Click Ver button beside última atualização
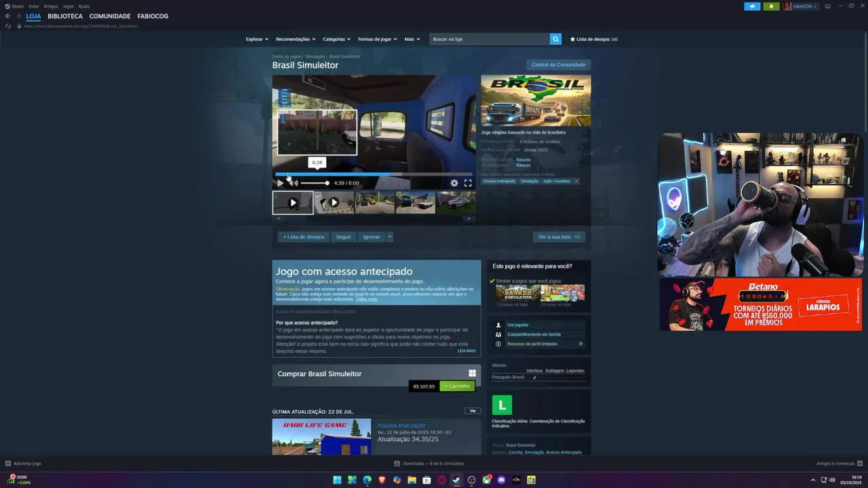The height and width of the screenshot is (488, 868). click(473, 411)
